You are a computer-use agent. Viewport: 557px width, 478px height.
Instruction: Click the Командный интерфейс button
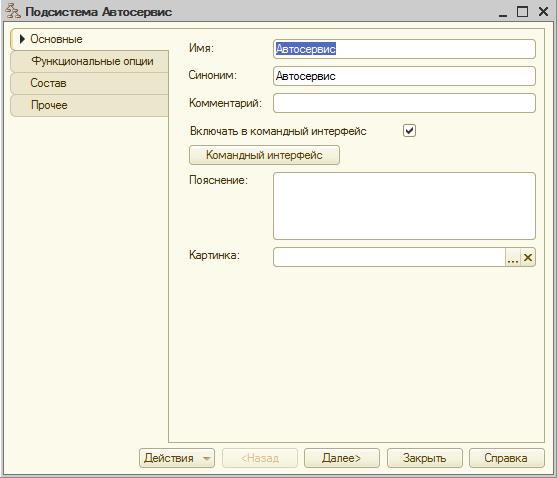(x=264, y=155)
